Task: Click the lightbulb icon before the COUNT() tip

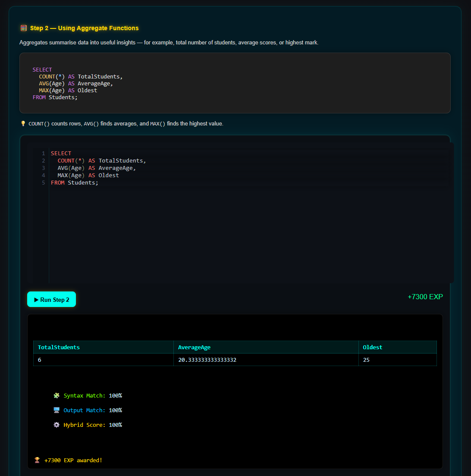Action: (x=23, y=123)
